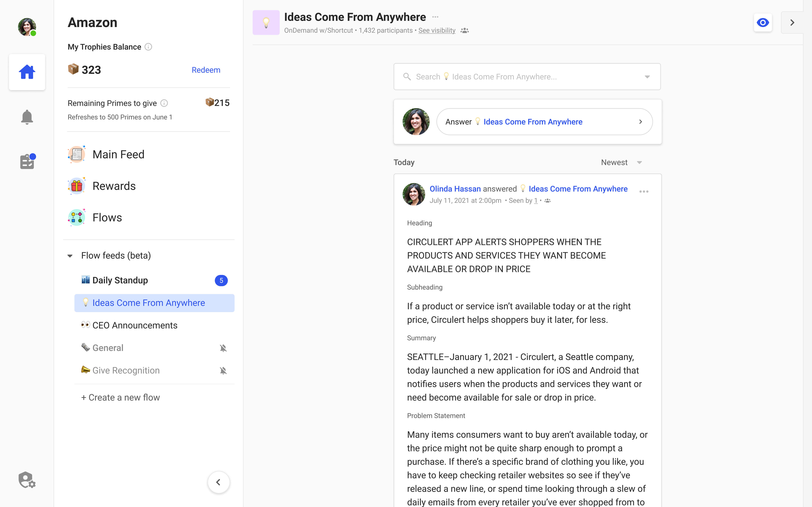Select the Daily Standup flow
This screenshot has height=507, width=812.
(120, 280)
